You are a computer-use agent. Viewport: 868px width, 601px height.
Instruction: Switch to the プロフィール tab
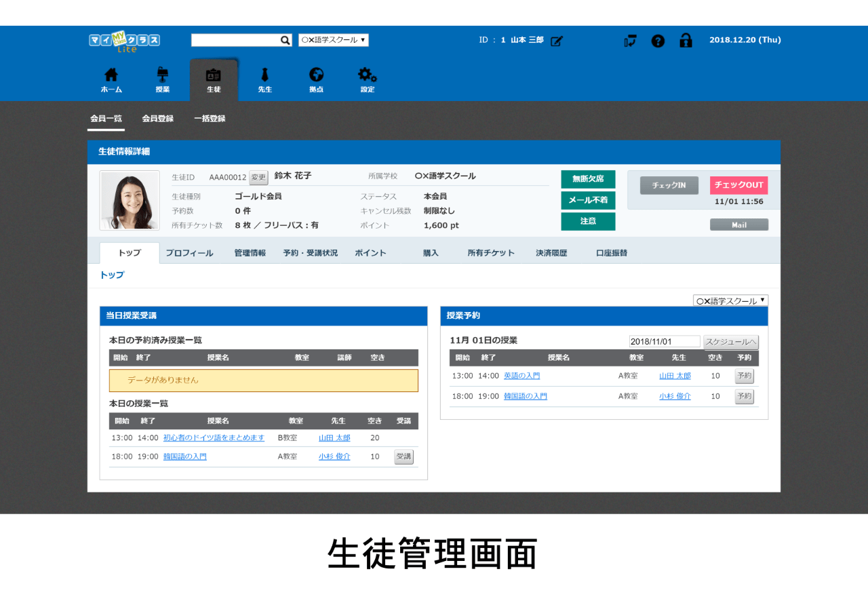[189, 253]
